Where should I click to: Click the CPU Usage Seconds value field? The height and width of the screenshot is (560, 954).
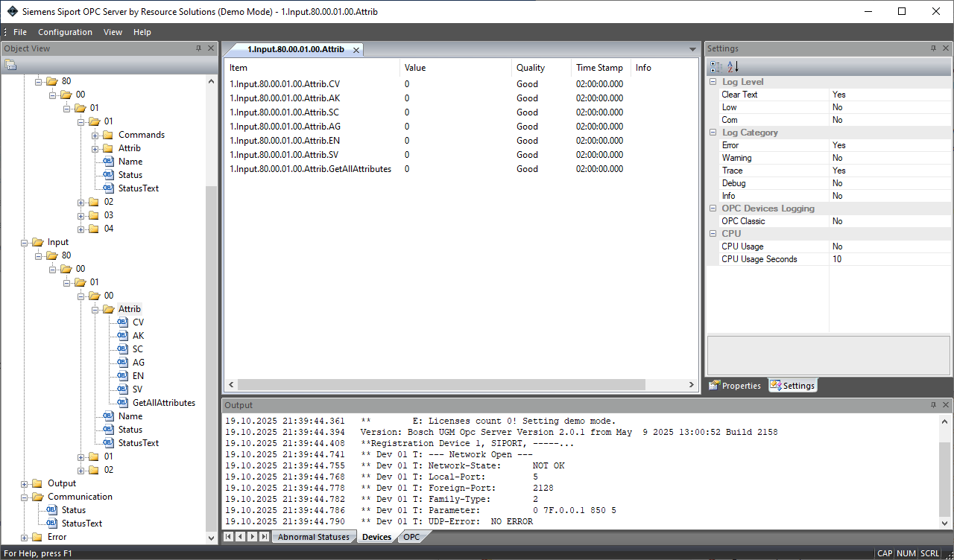[x=888, y=259]
